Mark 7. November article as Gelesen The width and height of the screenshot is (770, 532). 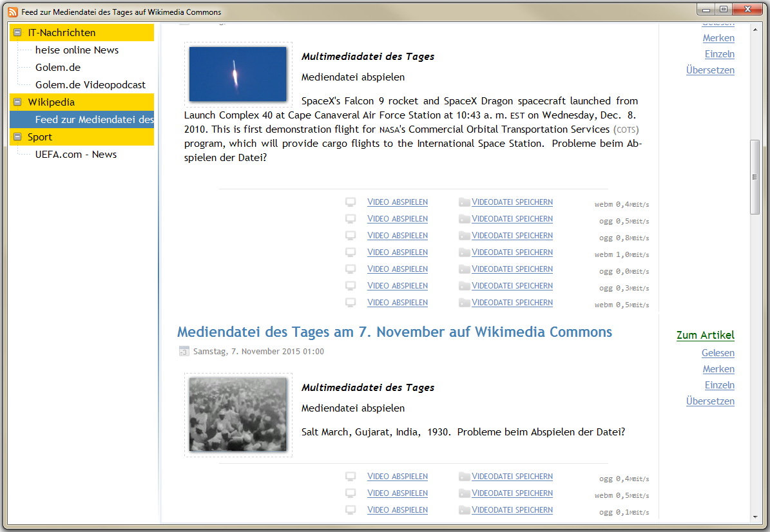coord(718,353)
